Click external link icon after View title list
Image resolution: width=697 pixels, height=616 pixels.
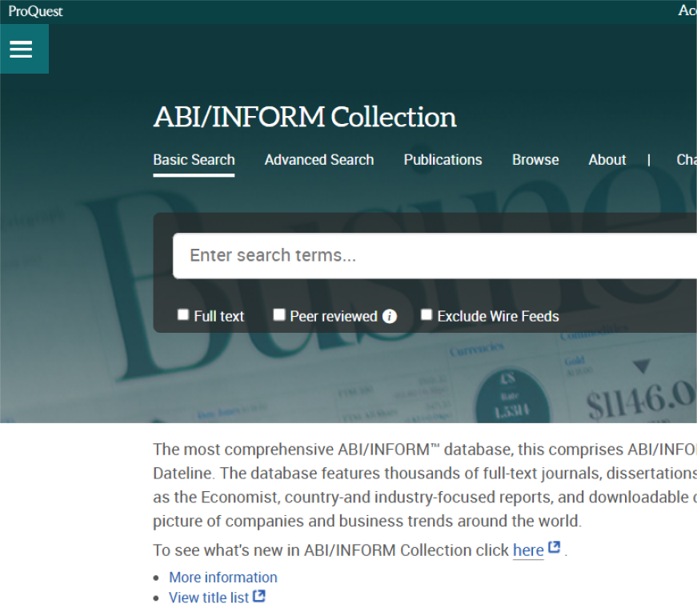[x=259, y=596]
